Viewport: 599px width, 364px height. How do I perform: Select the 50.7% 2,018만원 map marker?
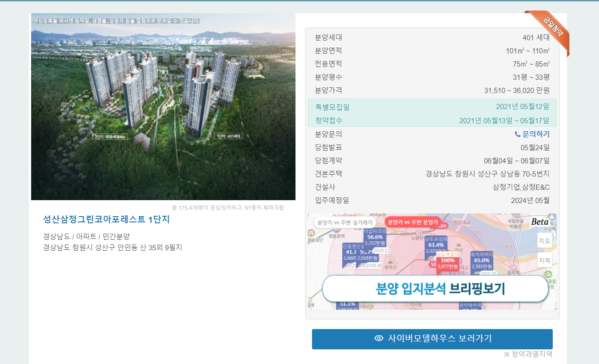[368, 255]
